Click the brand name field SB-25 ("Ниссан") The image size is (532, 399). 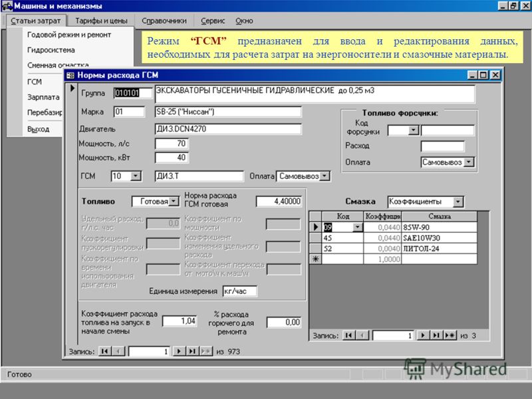(228, 112)
